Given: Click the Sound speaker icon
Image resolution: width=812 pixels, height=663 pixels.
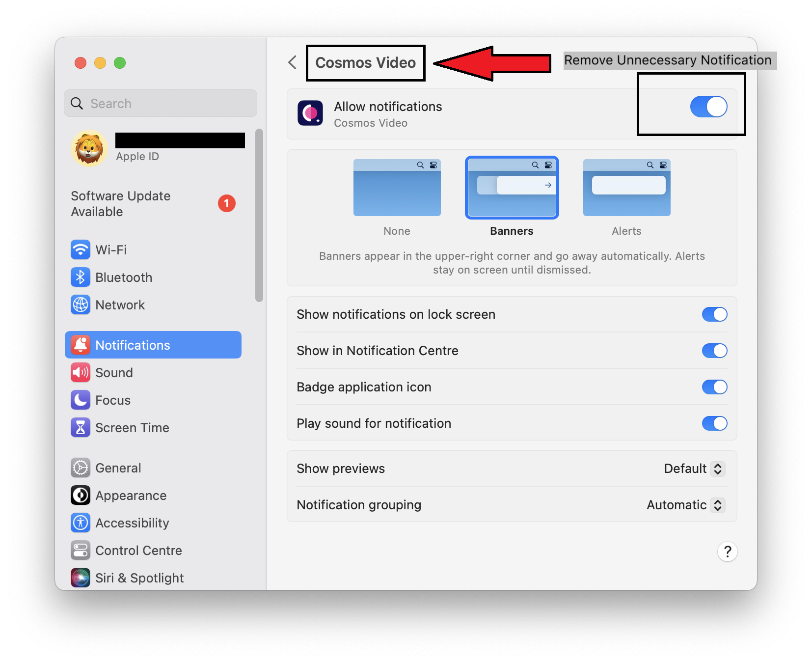Looking at the screenshot, I should [81, 372].
